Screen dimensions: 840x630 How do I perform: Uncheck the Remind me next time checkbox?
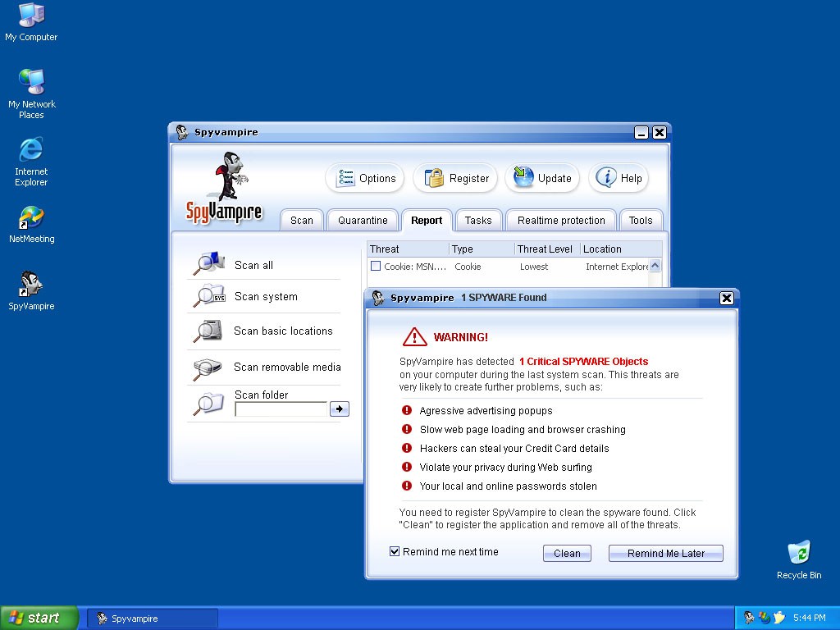pos(395,552)
